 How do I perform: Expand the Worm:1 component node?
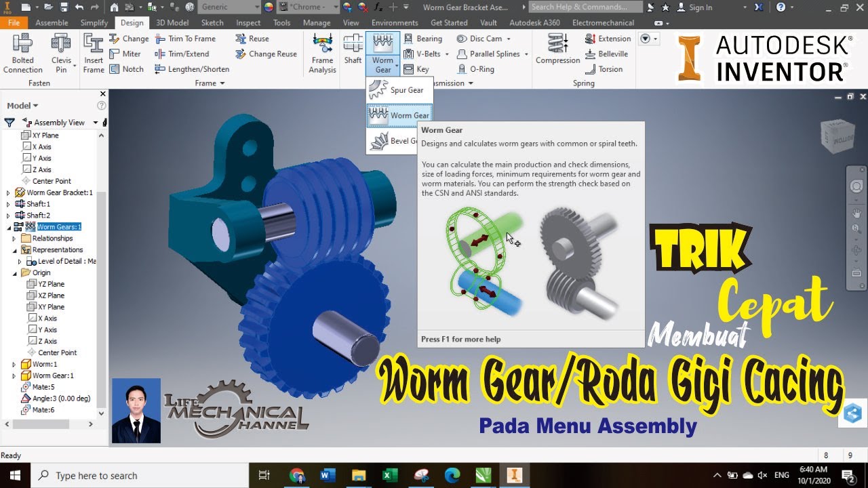point(14,364)
